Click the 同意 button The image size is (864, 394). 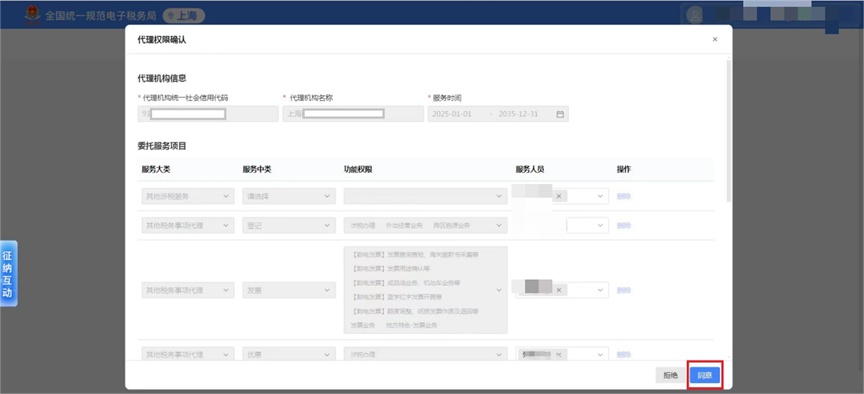(705, 376)
